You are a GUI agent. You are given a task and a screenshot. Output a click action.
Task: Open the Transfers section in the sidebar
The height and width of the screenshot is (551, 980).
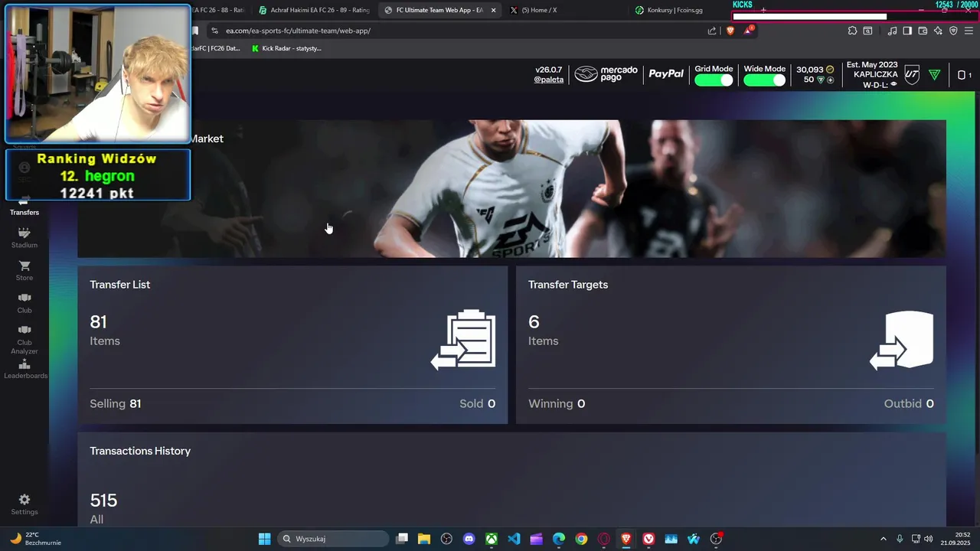point(24,208)
